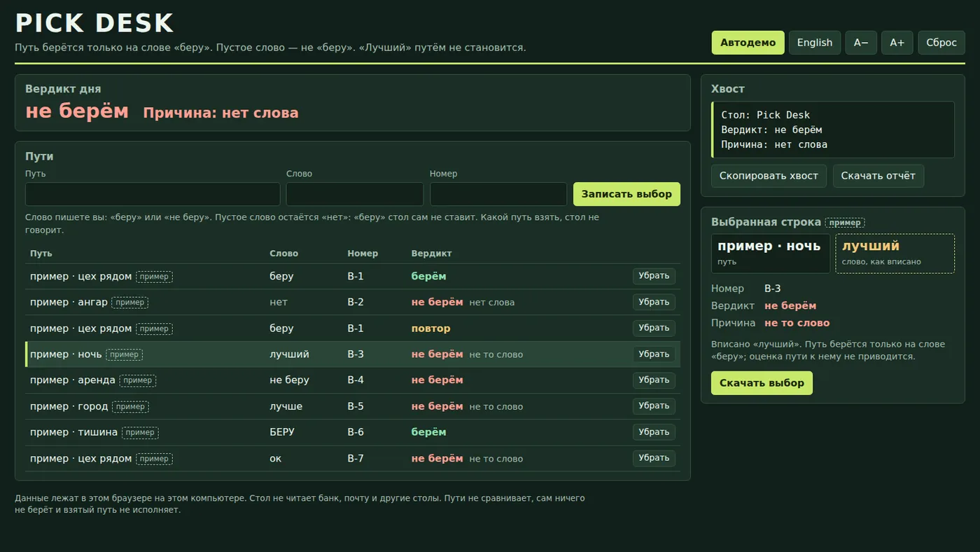Click Убрать for the B-7 row
Image resolution: width=980 pixels, height=552 pixels.
click(654, 458)
